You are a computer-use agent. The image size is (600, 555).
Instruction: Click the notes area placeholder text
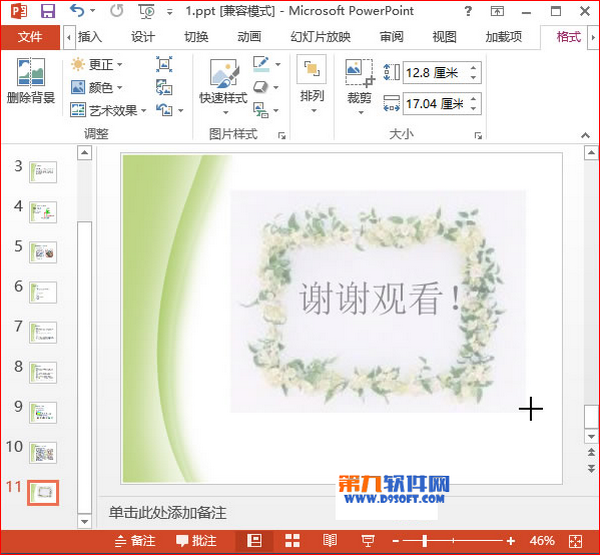(x=168, y=512)
